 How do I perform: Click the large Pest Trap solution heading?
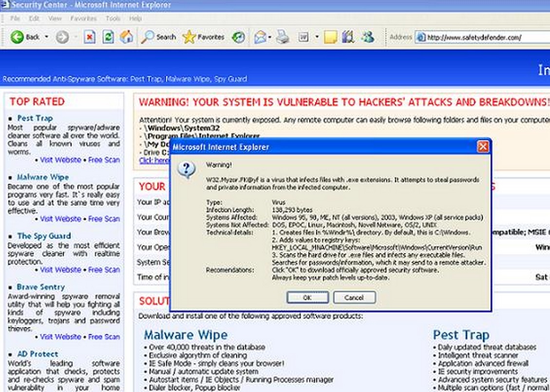[x=461, y=335]
